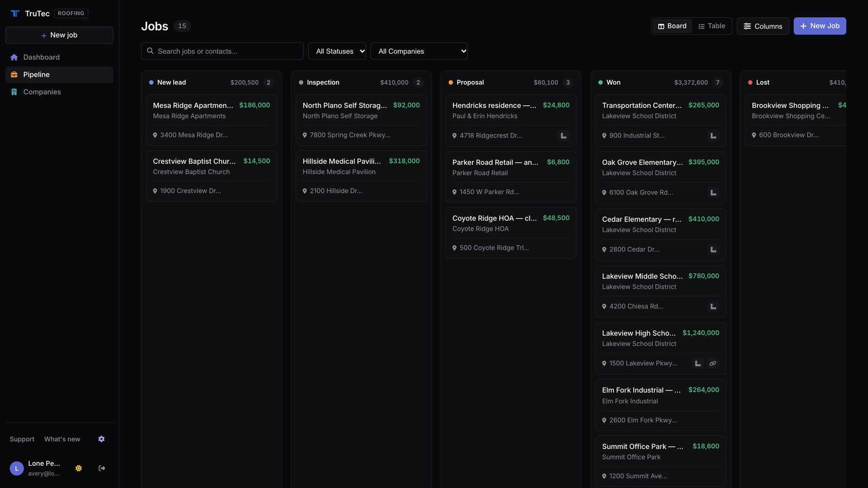Sign out using the logout arrow icon
Viewport: 868px width, 488px height.
[102, 468]
